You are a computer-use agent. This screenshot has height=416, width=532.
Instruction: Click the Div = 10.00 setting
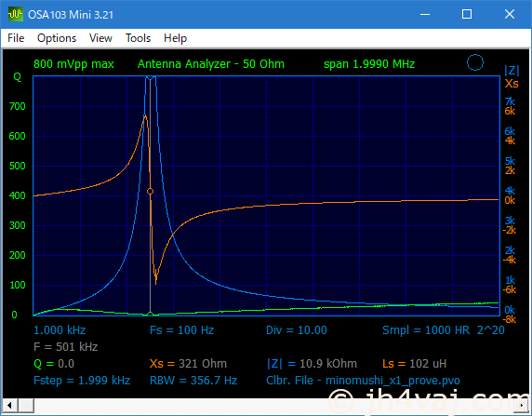coord(296,330)
